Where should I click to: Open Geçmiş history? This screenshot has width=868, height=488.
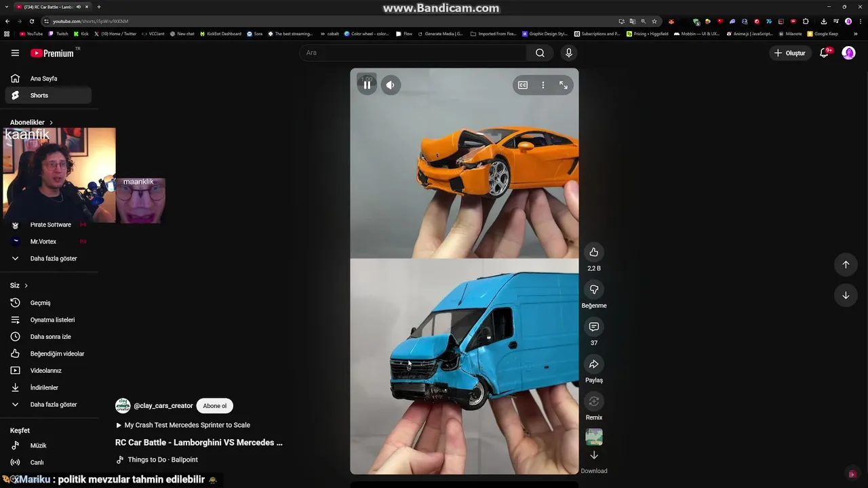(48, 303)
